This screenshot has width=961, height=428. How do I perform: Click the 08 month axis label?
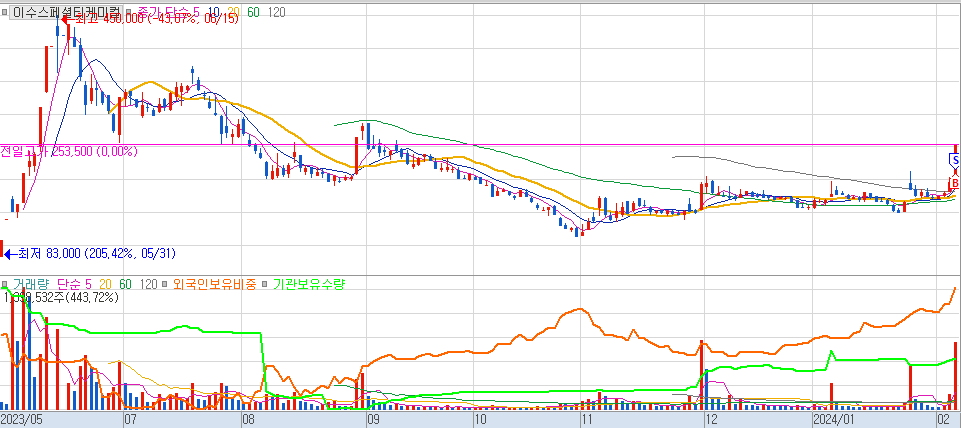pyautogui.click(x=248, y=421)
